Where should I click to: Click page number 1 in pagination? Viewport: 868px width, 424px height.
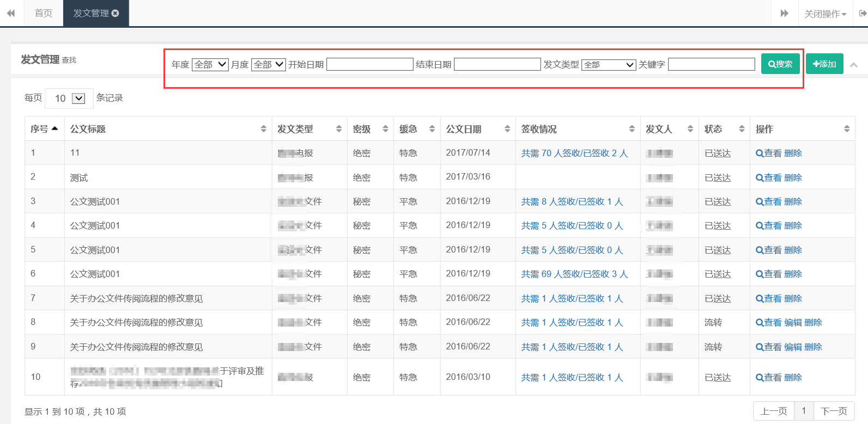[804, 411]
